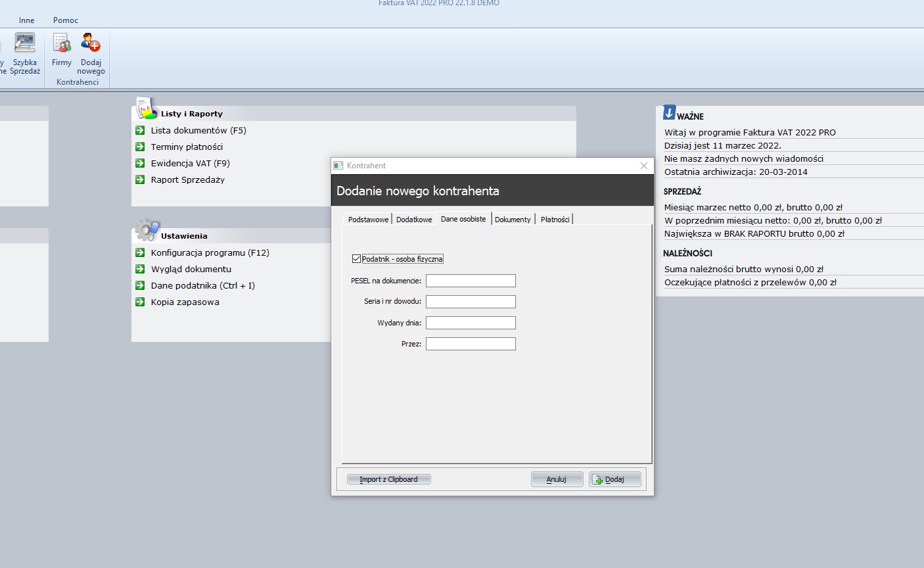Click the arrow icon beside Kopia zapasowa

point(140,302)
